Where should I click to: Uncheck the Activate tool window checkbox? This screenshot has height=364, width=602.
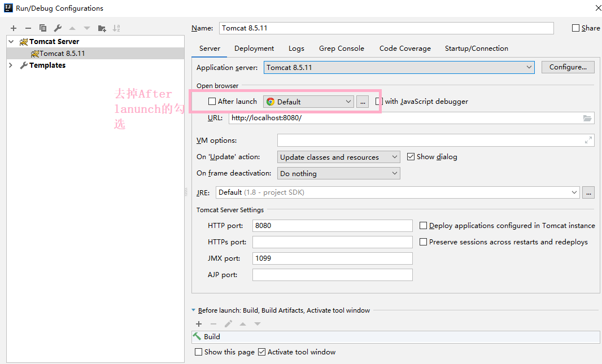pos(262,352)
